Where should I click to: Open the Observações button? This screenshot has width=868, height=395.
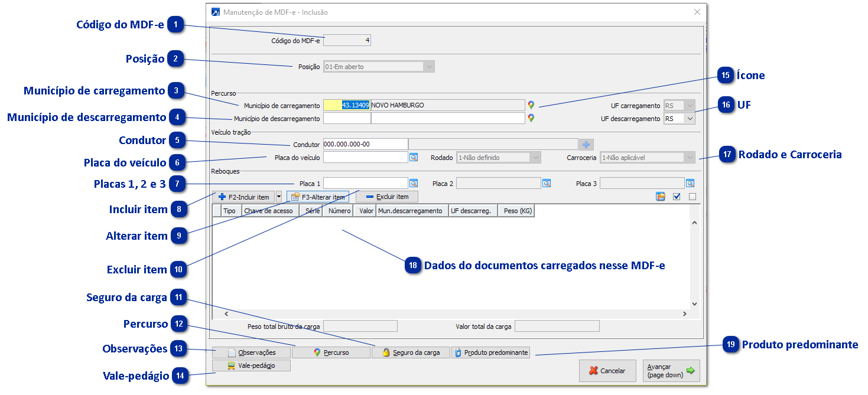point(252,352)
